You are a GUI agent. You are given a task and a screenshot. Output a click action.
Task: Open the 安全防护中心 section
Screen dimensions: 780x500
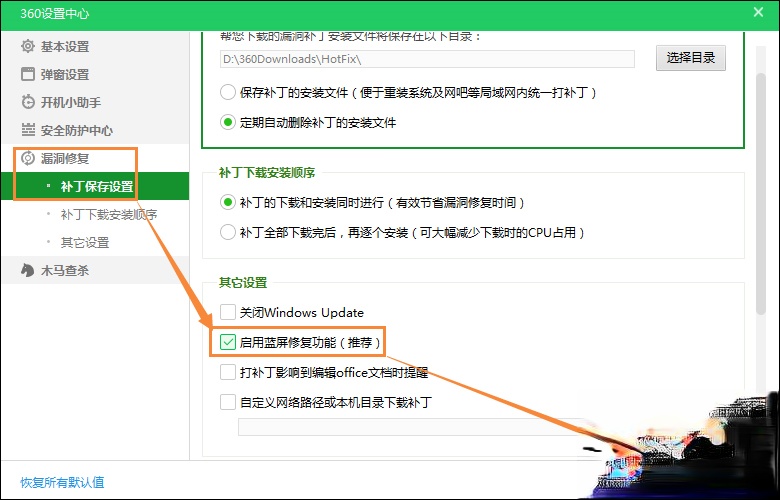[x=95, y=130]
